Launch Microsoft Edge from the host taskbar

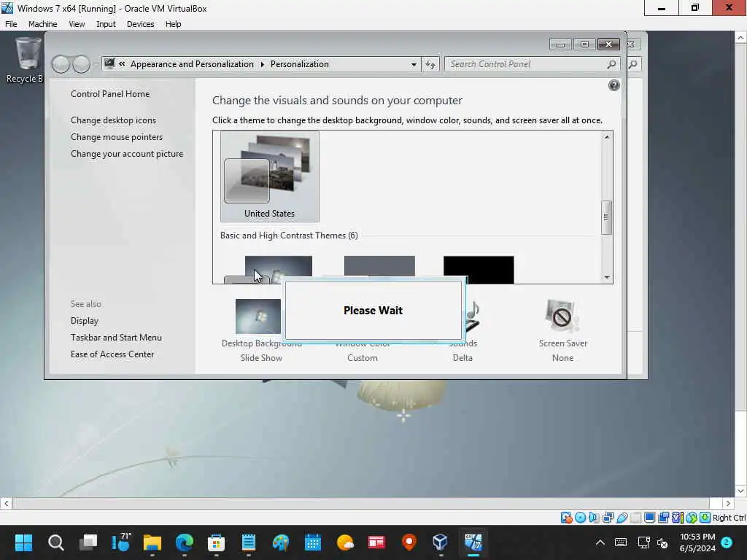click(185, 542)
